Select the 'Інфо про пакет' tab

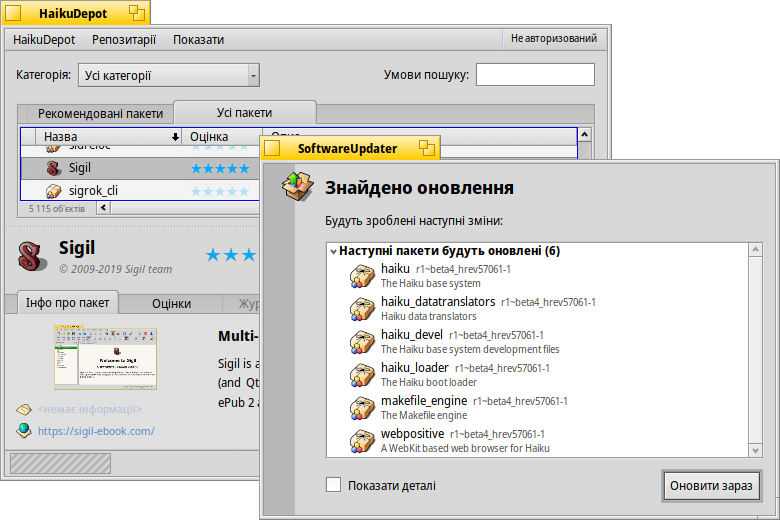coord(68,303)
